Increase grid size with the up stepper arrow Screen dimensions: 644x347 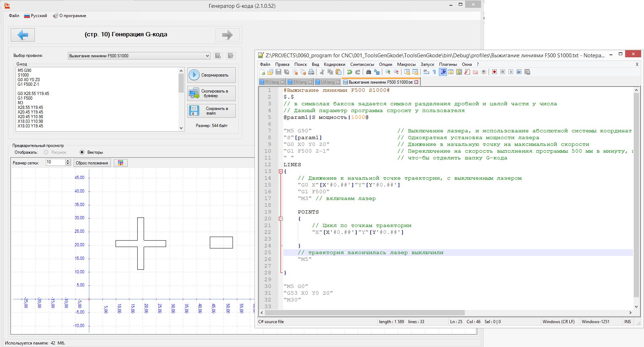point(68,161)
